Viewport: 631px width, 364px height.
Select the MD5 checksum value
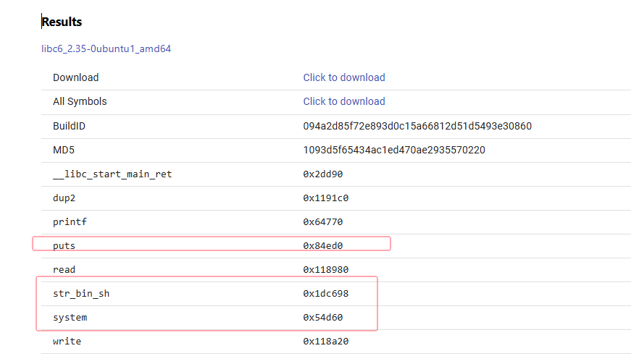pos(394,150)
